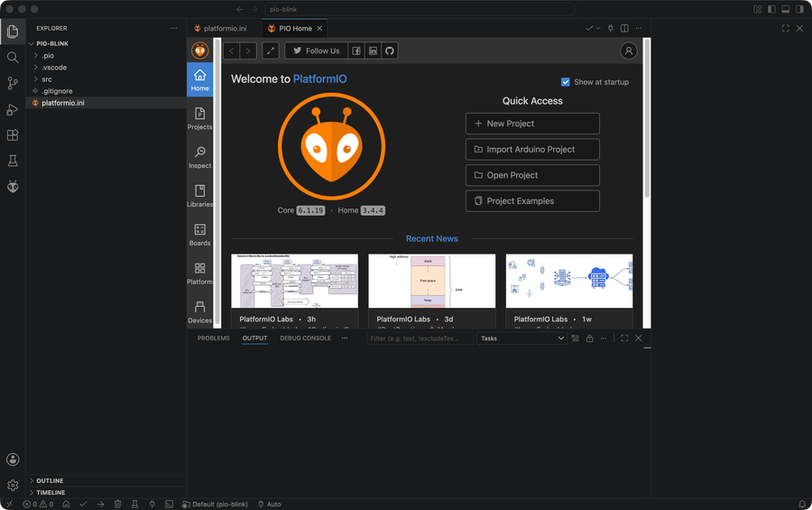Click the PIO Home back arrow

click(x=232, y=51)
